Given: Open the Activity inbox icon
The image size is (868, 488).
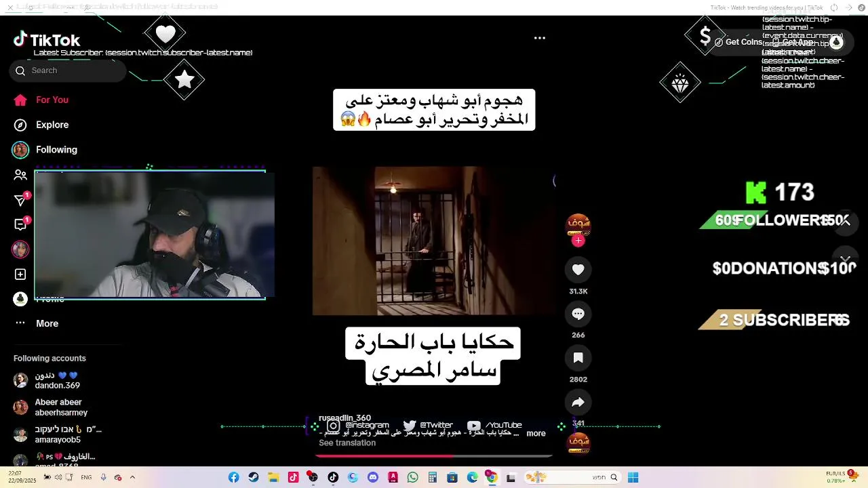Looking at the screenshot, I should 20,224.
